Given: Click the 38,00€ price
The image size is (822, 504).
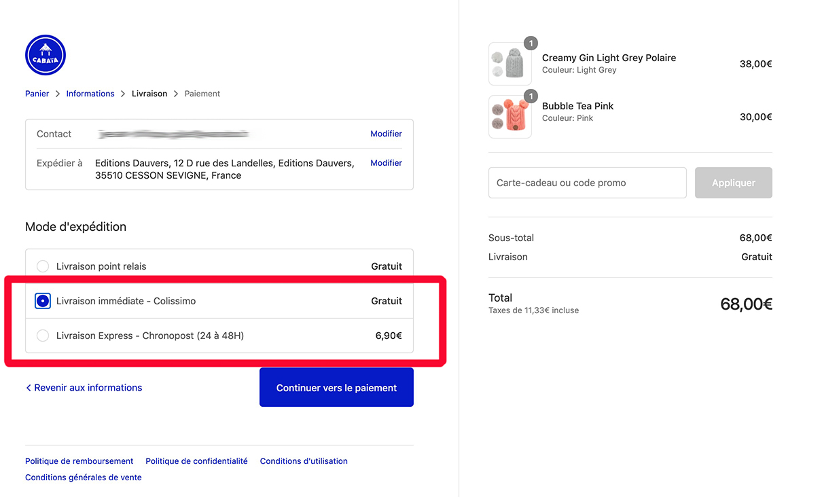Looking at the screenshot, I should click(756, 64).
